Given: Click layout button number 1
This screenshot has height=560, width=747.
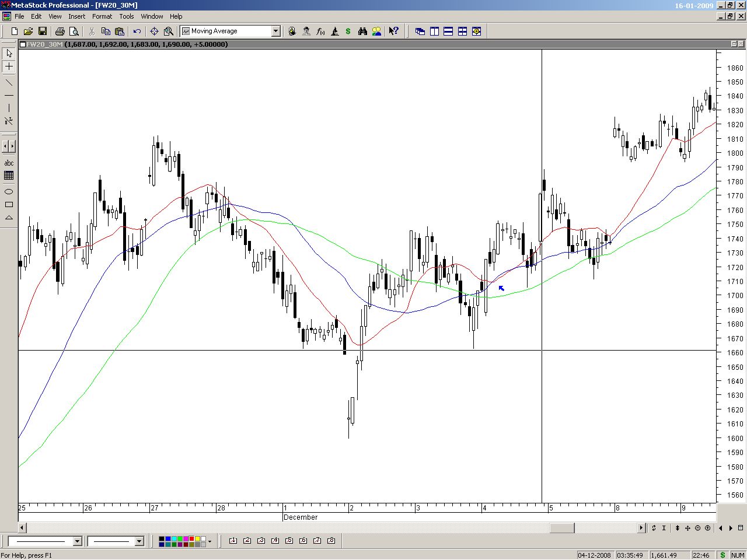Looking at the screenshot, I should [233, 541].
